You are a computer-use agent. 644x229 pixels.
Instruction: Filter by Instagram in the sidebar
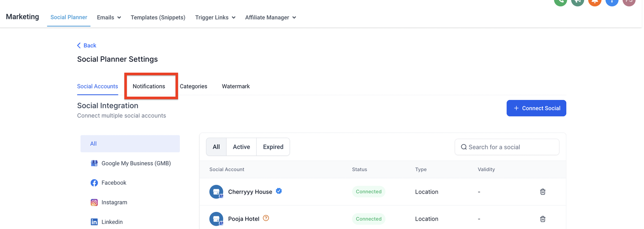pos(114,202)
